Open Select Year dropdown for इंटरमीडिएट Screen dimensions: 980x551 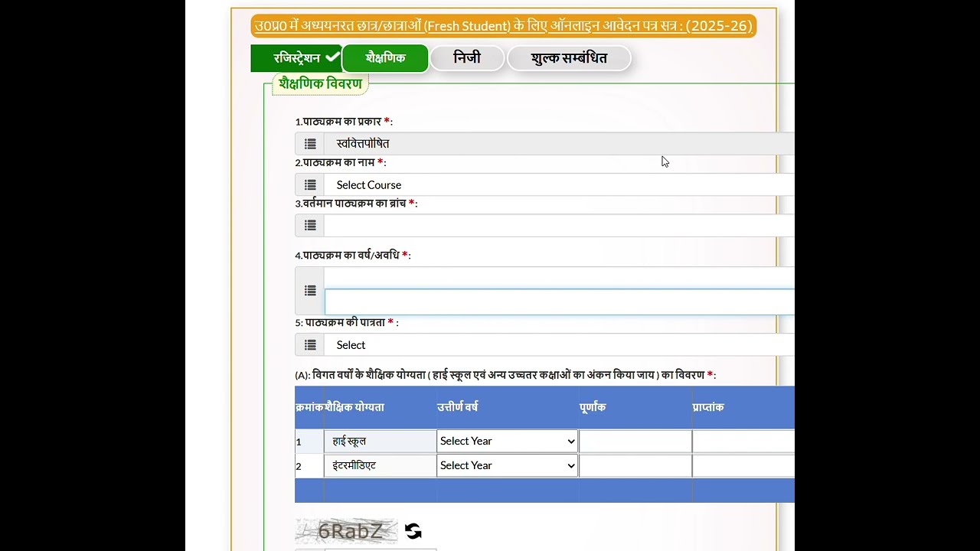(x=507, y=465)
